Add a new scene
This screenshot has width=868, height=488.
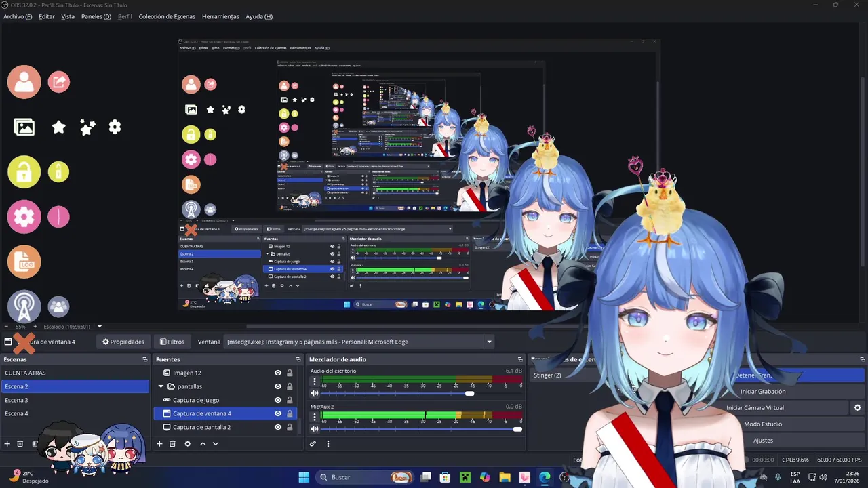[7, 444]
